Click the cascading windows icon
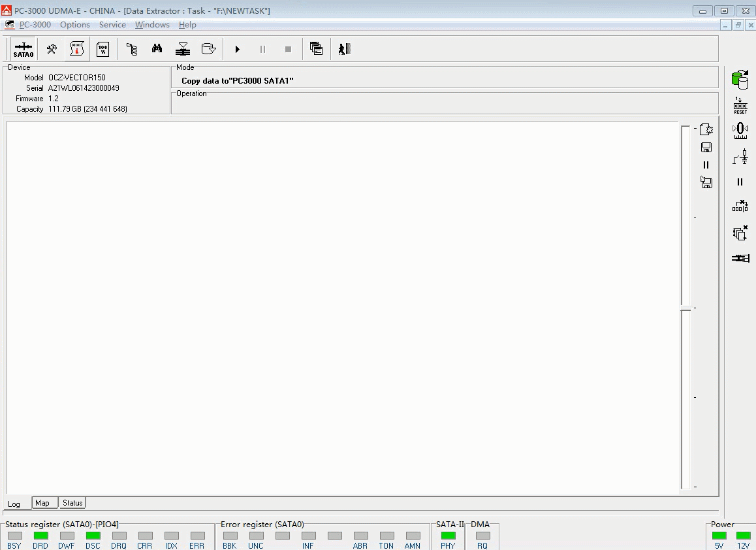This screenshot has height=550, width=756. [x=316, y=49]
